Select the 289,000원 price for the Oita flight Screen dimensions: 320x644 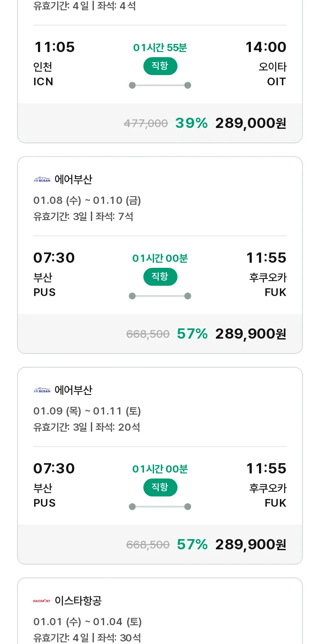tap(250, 123)
